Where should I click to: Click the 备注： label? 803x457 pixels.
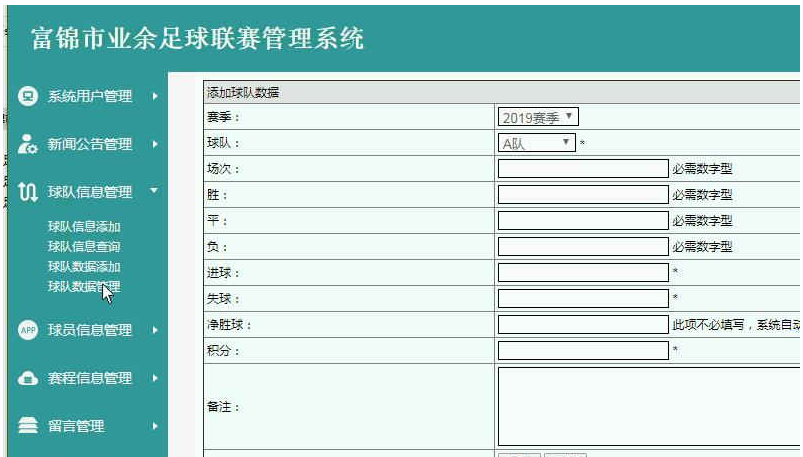pos(223,407)
